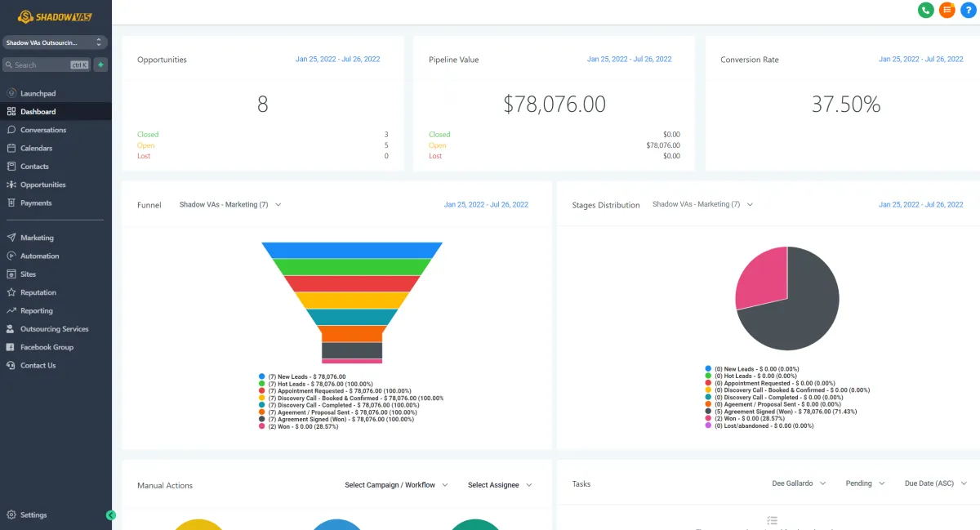Click the sidebar Search field
Screen dimensions: 980x530
(46, 65)
